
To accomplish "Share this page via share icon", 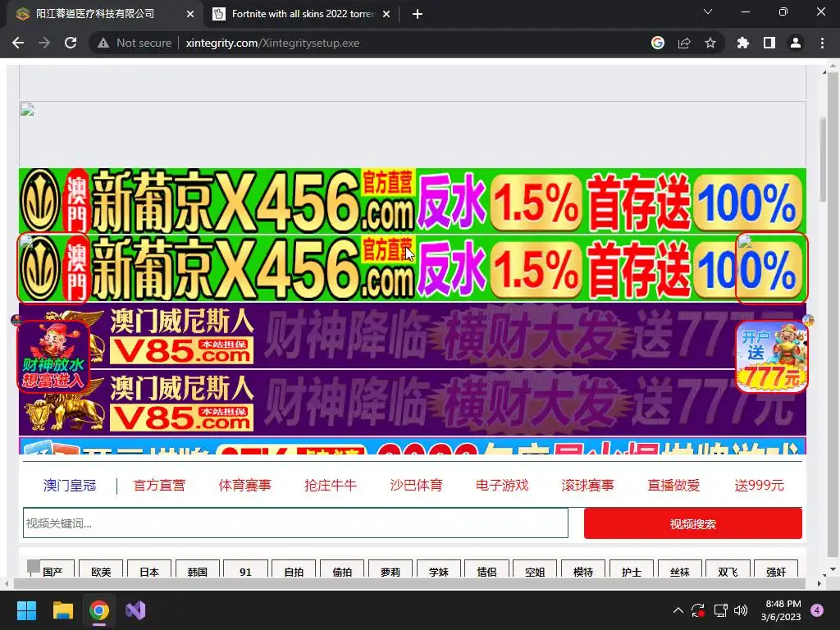I will (684, 43).
